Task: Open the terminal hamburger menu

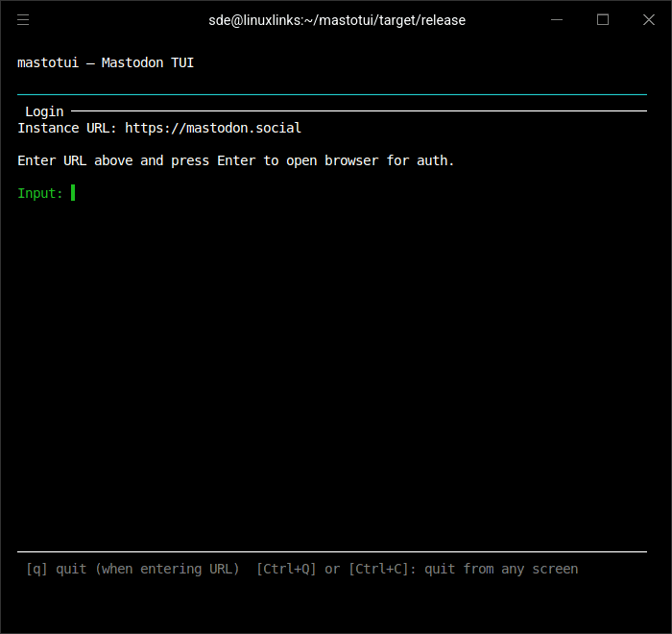Action: click(23, 20)
